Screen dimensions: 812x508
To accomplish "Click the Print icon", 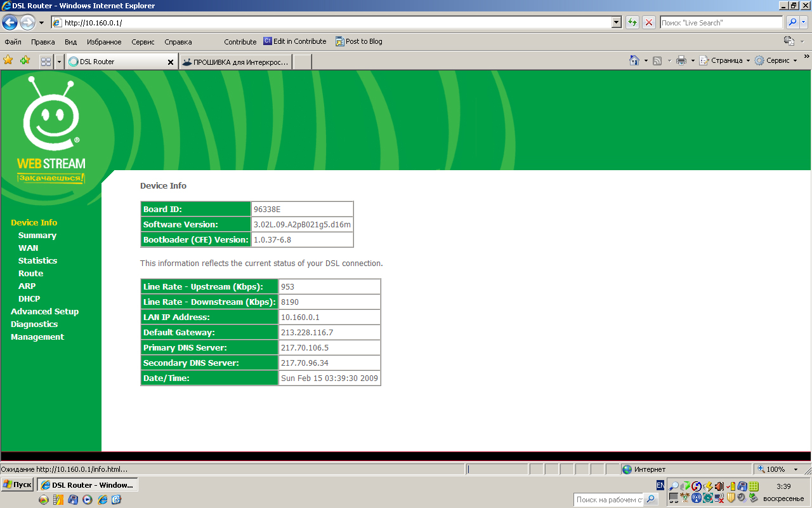I will tap(681, 61).
